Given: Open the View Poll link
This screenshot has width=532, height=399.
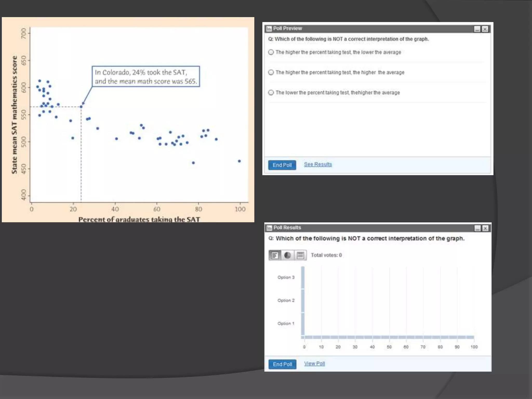Looking at the screenshot, I should tap(314, 364).
